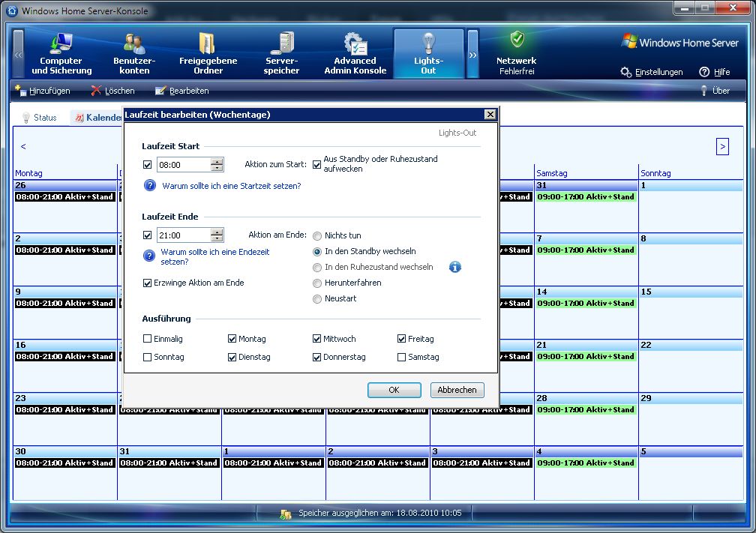
Task: Click blue info icon beside Ruhezustand
Action: click(x=454, y=267)
